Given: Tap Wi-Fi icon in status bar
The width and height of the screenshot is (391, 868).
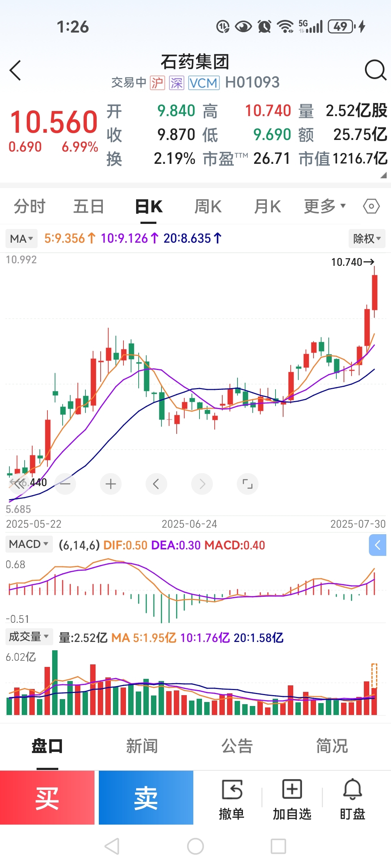Looking at the screenshot, I should [285, 26].
